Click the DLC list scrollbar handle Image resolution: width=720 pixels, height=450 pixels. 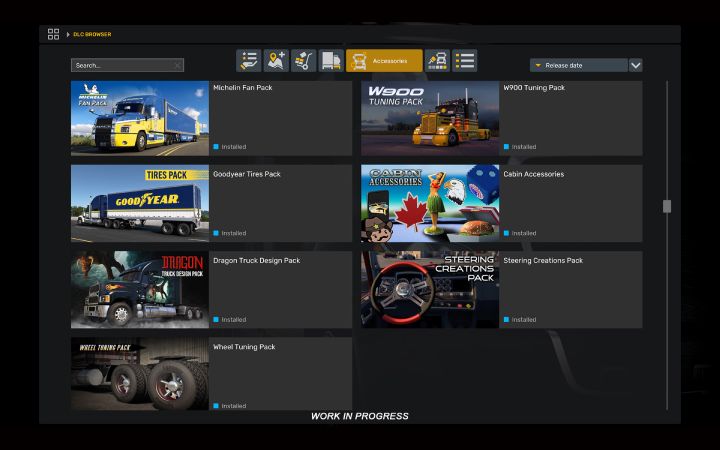click(667, 206)
